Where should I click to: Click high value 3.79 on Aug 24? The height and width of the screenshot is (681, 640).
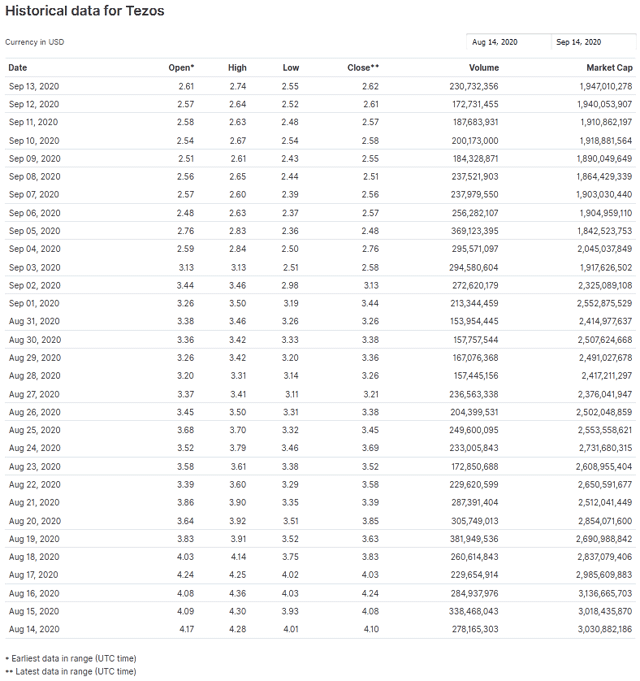coord(238,448)
